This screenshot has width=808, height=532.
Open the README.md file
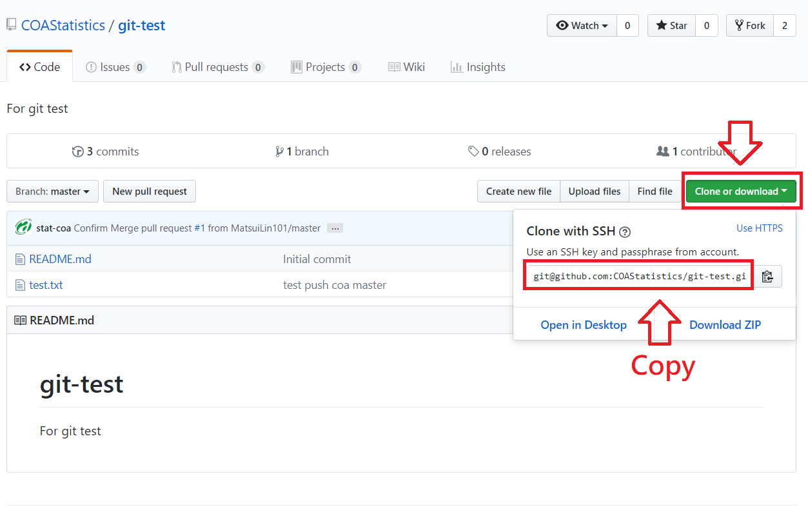pyautogui.click(x=60, y=259)
